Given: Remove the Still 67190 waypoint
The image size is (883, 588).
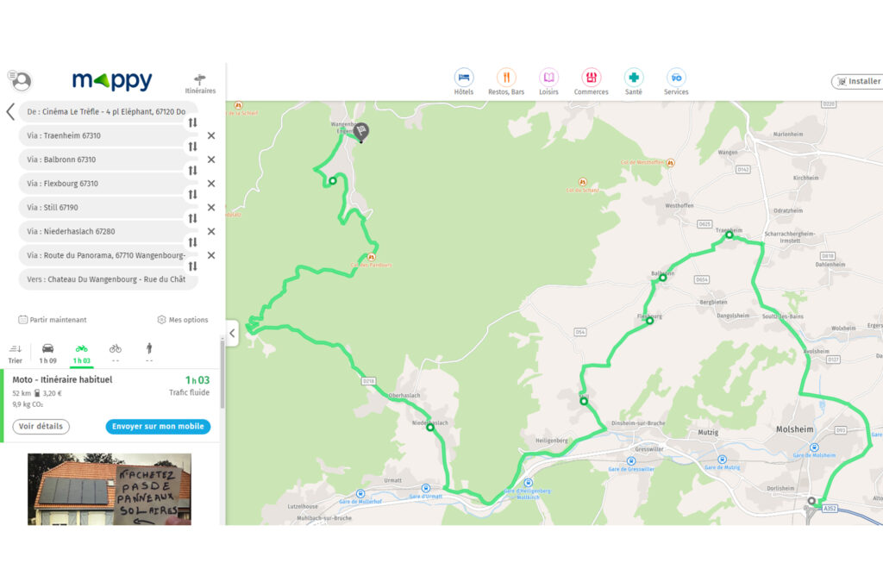Looking at the screenshot, I should [x=211, y=207].
